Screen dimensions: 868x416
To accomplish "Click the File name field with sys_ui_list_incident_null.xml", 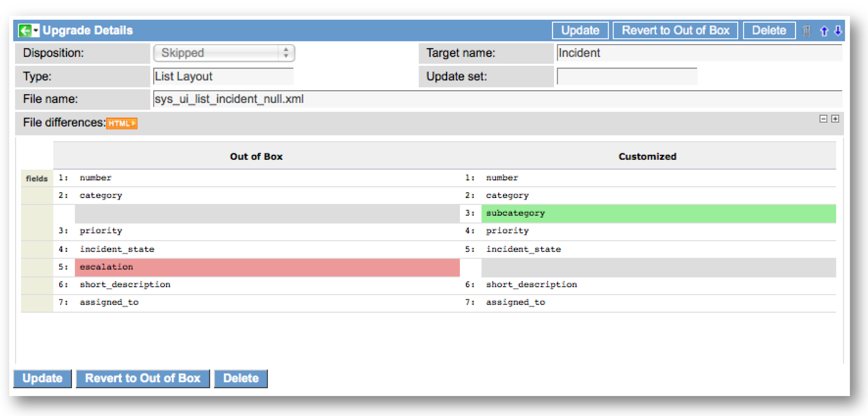I will pyautogui.click(x=498, y=99).
